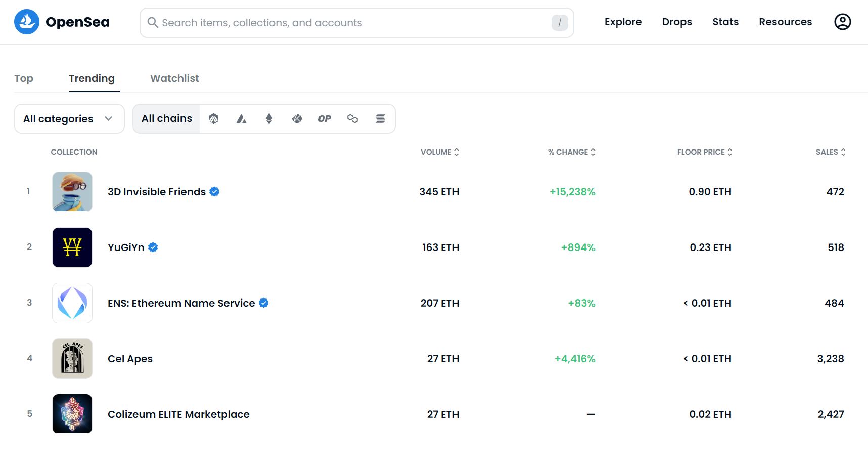The image size is (868, 449).
Task: Select the All chains filter
Action: coord(167,118)
